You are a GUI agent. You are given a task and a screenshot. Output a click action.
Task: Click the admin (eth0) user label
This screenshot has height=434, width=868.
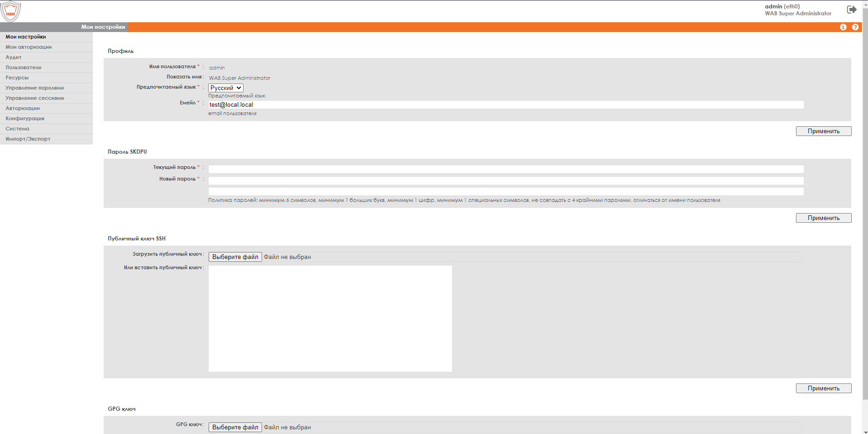tap(783, 6)
